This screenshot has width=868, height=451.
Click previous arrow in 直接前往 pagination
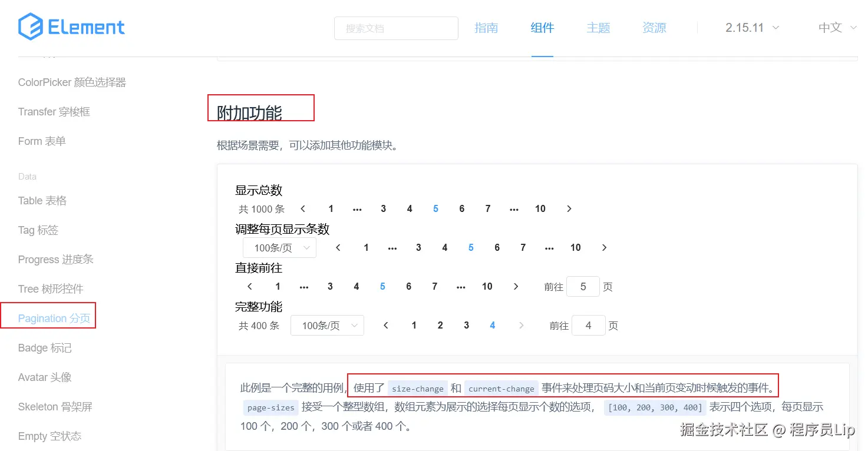click(250, 287)
